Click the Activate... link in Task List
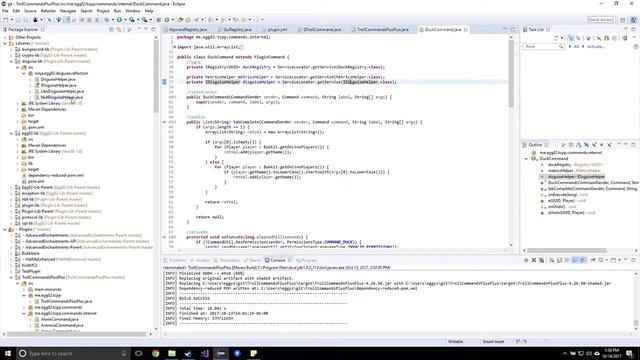The height and width of the screenshot is (360, 640). tap(596, 47)
